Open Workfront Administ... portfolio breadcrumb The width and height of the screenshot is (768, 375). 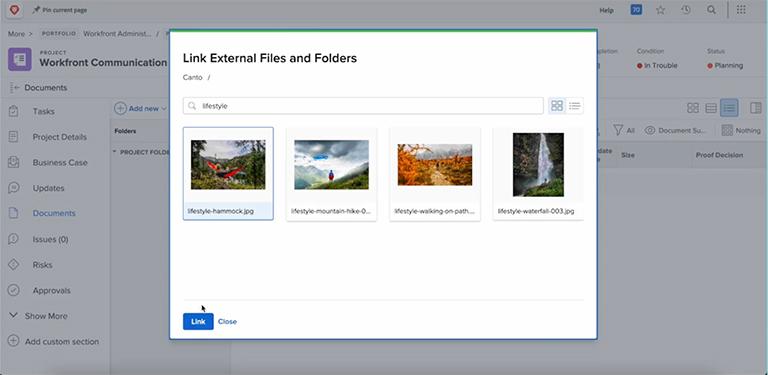117,34
